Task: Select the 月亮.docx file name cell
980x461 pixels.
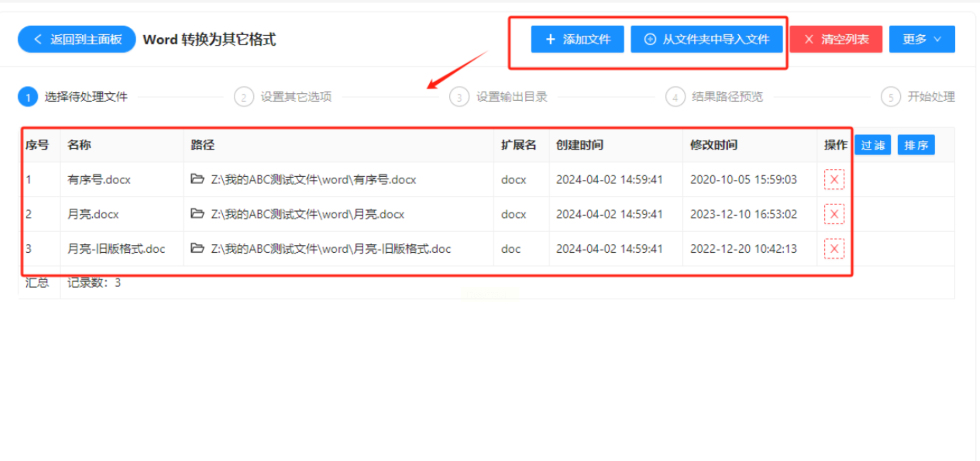Action: click(x=93, y=214)
